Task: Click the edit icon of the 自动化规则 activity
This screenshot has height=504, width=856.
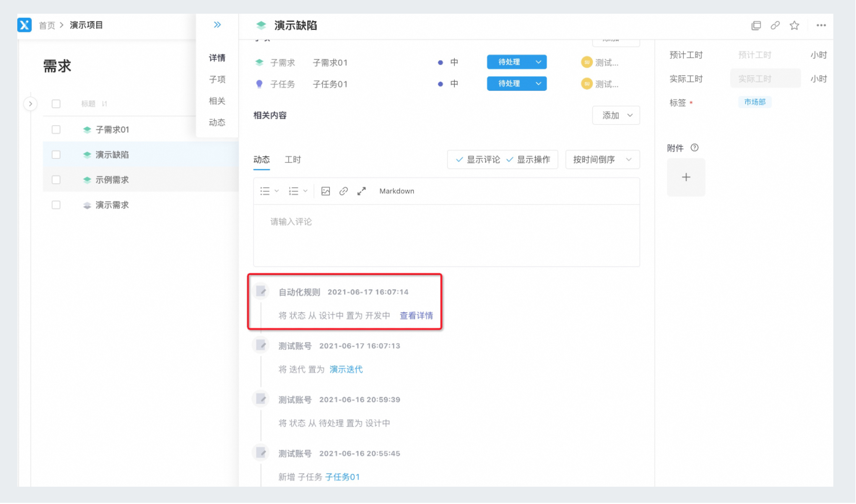Action: pyautogui.click(x=261, y=291)
